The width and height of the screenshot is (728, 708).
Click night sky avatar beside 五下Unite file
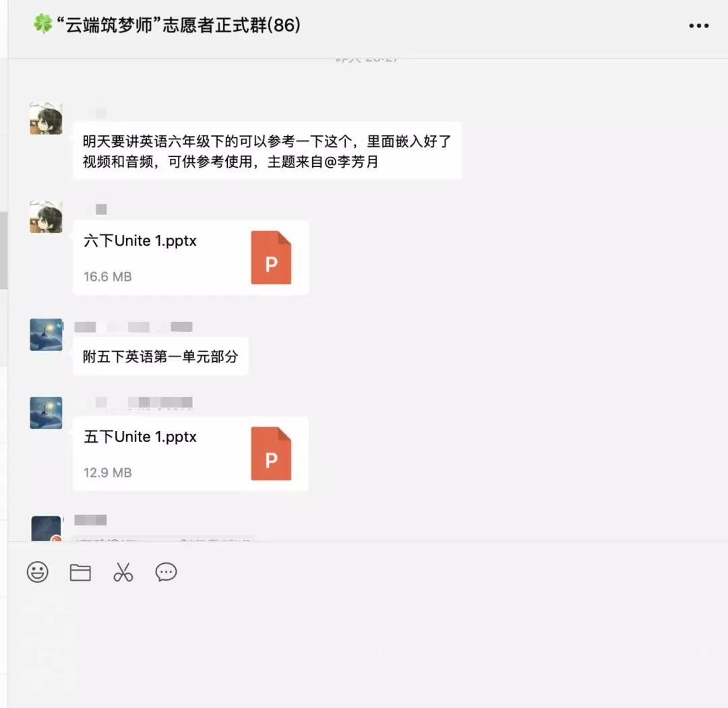click(x=46, y=412)
